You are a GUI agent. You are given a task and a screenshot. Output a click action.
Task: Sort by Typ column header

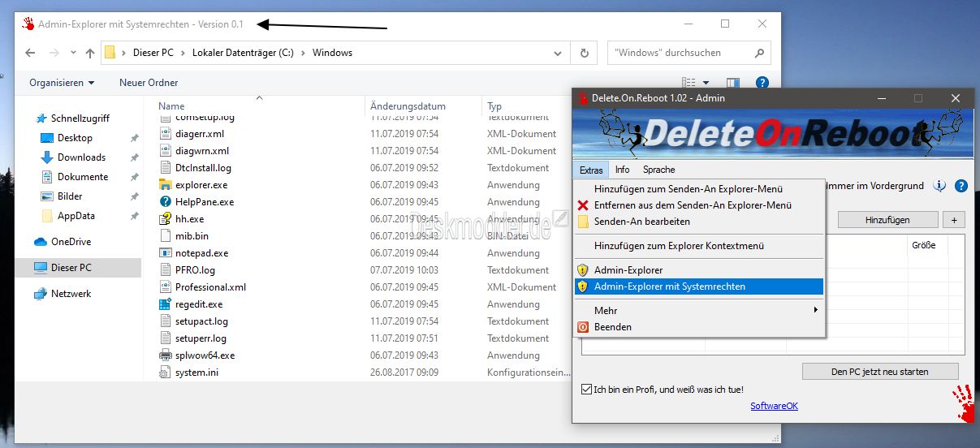pos(494,106)
